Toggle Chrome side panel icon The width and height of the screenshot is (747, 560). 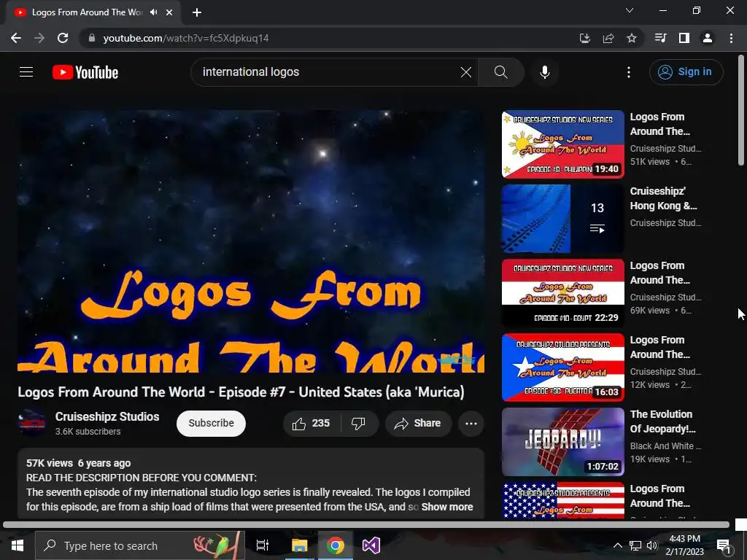(684, 38)
